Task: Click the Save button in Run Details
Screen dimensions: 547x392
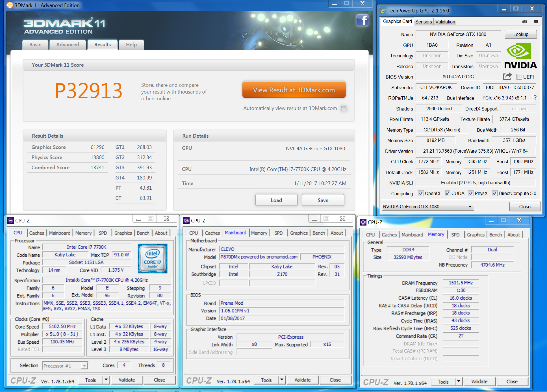Action: click(323, 200)
